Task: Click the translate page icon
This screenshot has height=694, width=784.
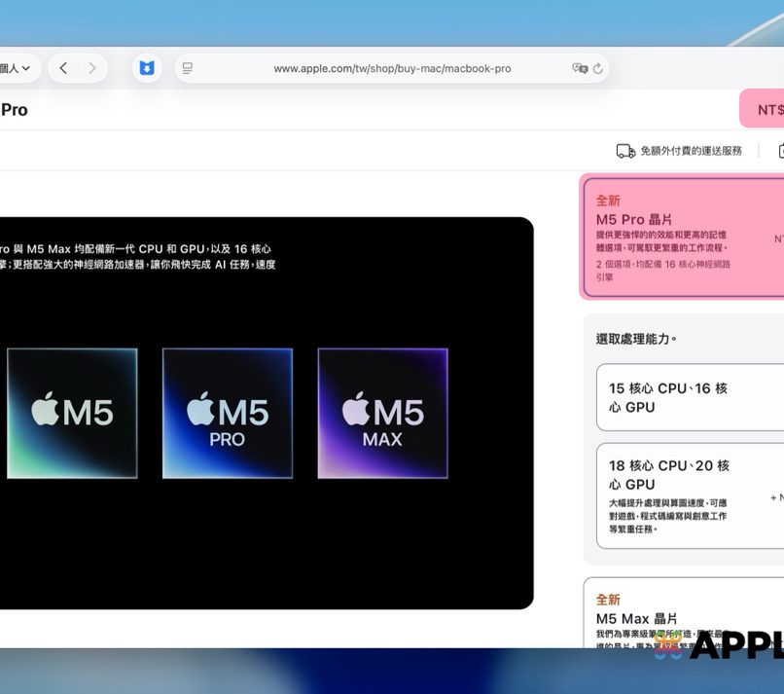Action: [580, 68]
